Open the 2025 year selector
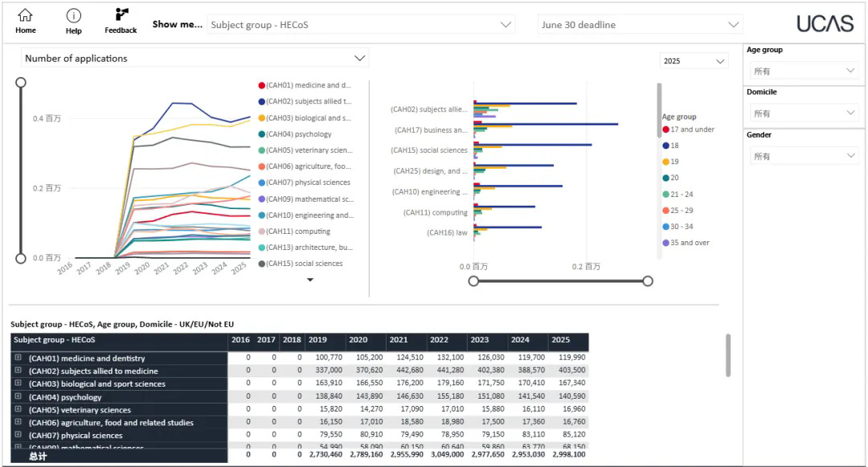The image size is (868, 467). tap(694, 61)
